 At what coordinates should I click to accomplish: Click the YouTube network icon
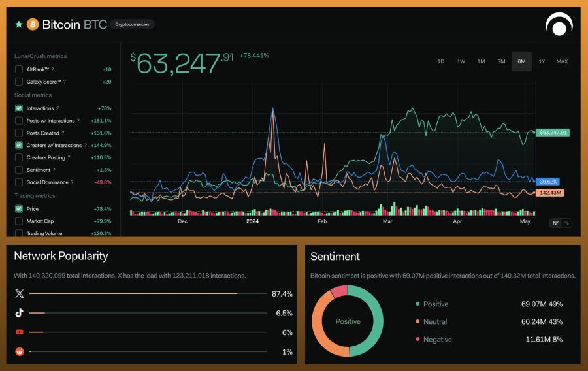point(20,332)
